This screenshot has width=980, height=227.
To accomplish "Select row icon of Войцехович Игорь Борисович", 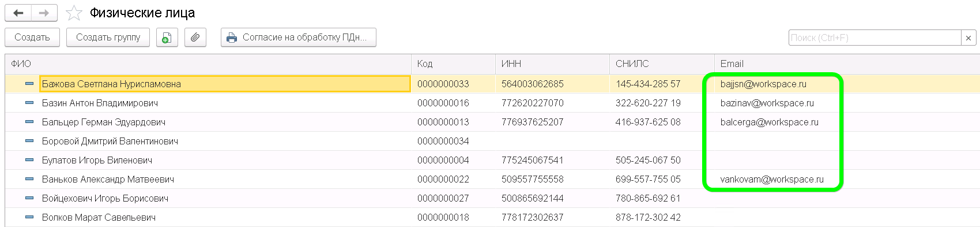I will coord(29,198).
